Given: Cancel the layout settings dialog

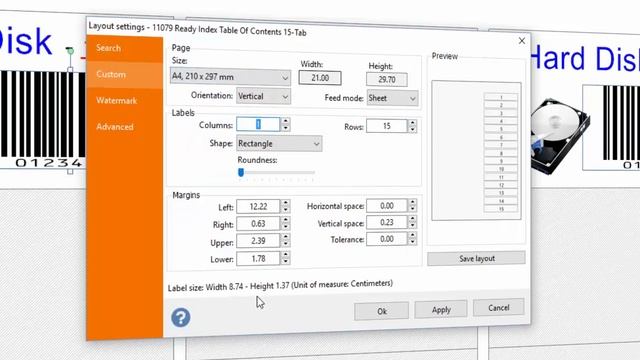Looking at the screenshot, I should point(498,308).
